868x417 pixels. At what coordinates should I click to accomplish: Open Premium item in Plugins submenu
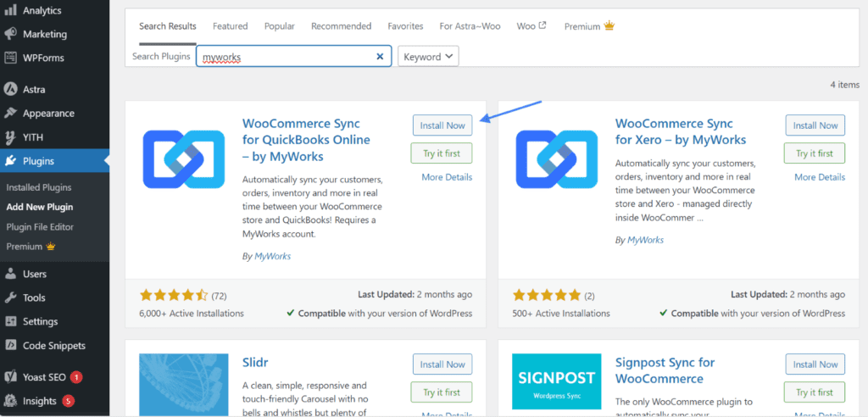coord(31,247)
